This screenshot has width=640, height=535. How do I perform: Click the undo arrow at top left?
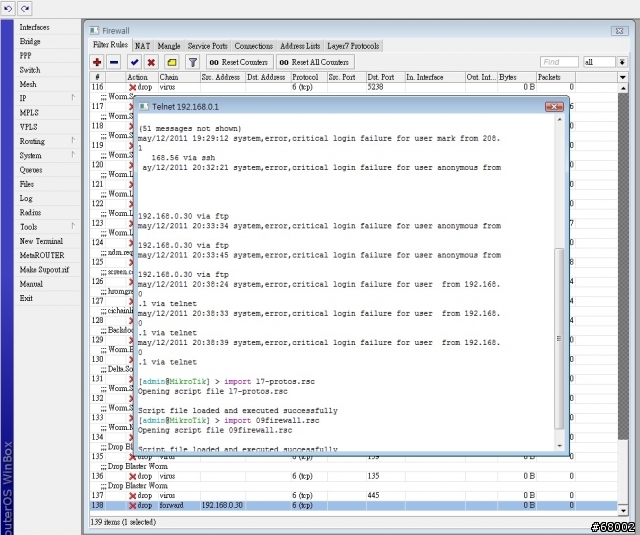tap(9, 9)
